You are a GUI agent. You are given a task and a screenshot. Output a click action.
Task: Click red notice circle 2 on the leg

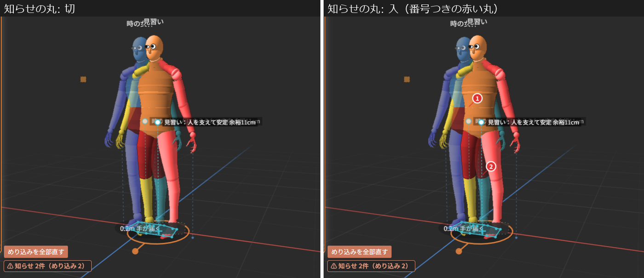click(491, 166)
